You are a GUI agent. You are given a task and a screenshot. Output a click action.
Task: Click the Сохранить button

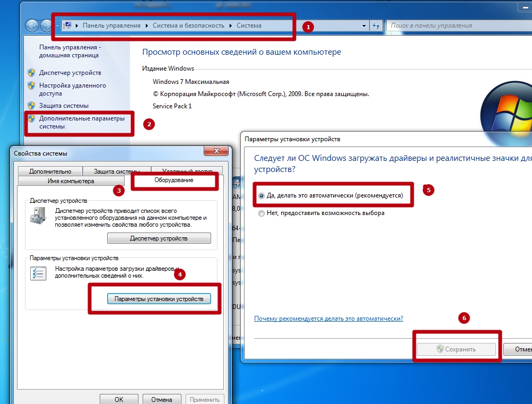456,349
